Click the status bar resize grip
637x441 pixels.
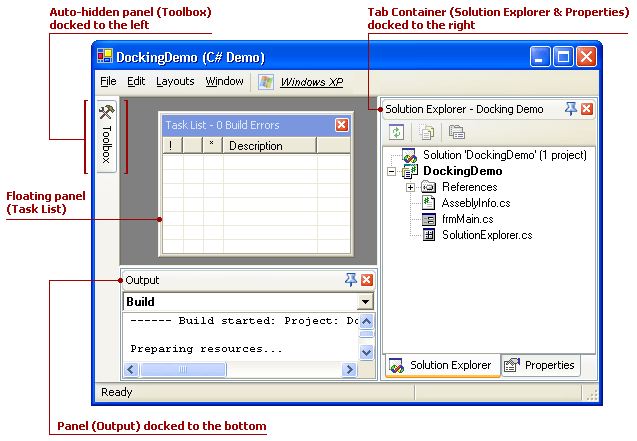pos(592,395)
